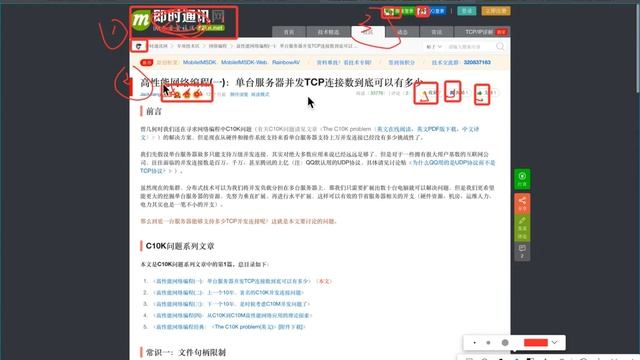Image resolution: width=640 pixels, height=360 pixels.
Task: Click the WeChat login icon
Action: tap(390, 11)
